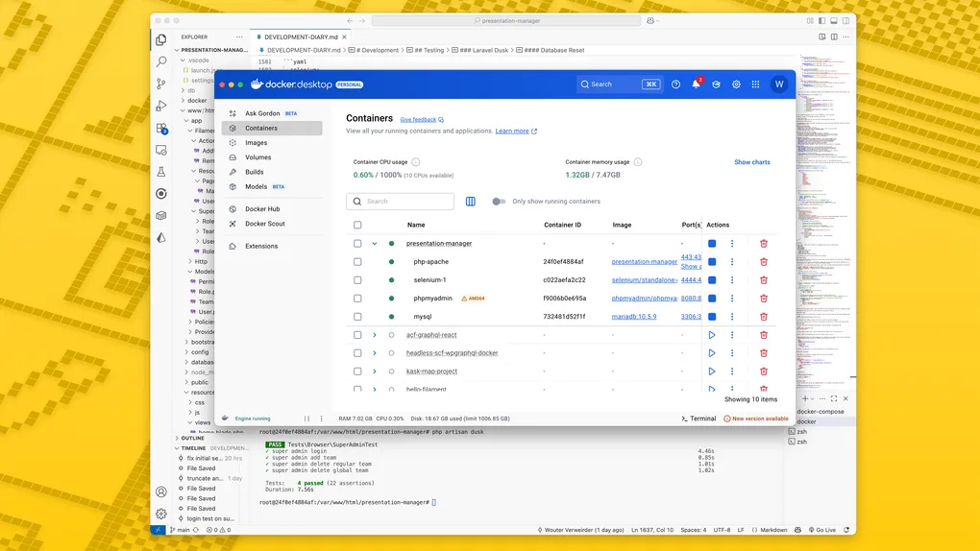Open Source Control in VS Code activity bar
Viewport: 980px width, 551px height.
[x=161, y=84]
